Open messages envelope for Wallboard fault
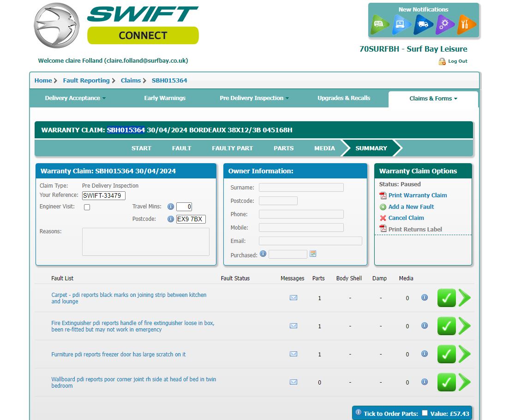The height and width of the screenshot is (420, 509). coord(293,382)
